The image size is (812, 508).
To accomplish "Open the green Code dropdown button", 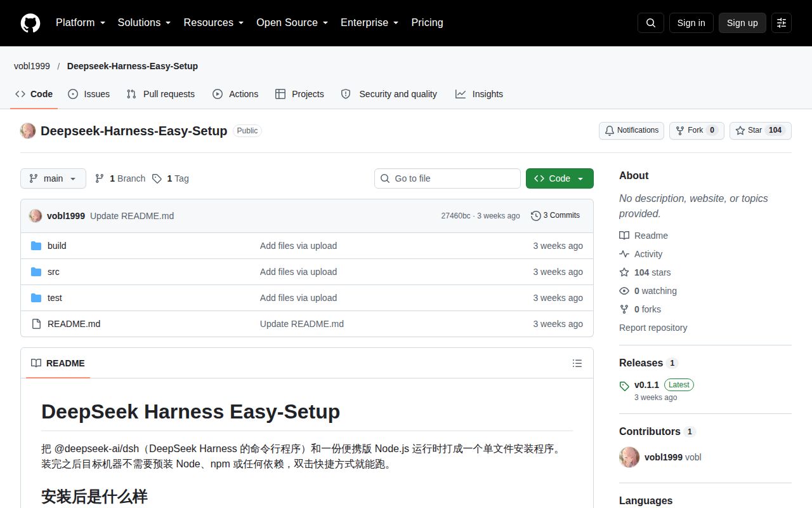I will [x=560, y=178].
